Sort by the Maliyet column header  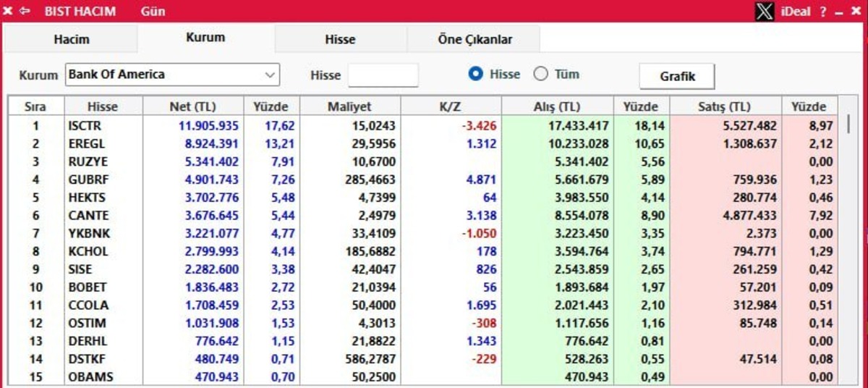point(349,106)
